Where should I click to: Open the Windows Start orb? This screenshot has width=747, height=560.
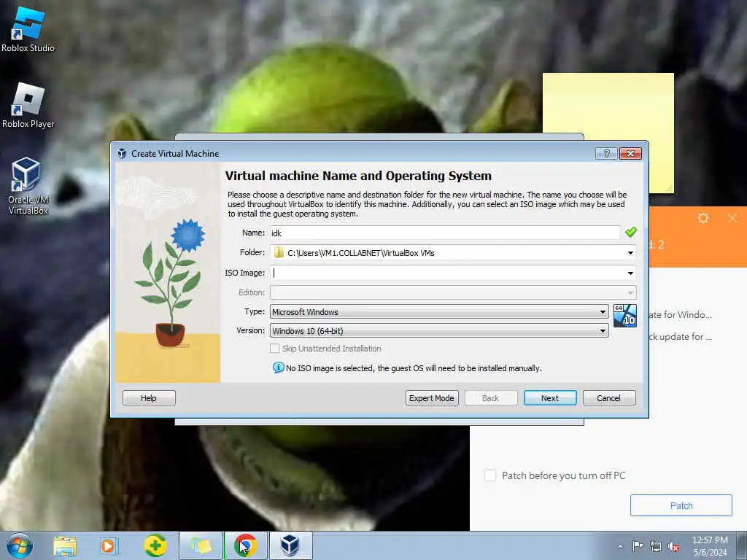click(20, 545)
